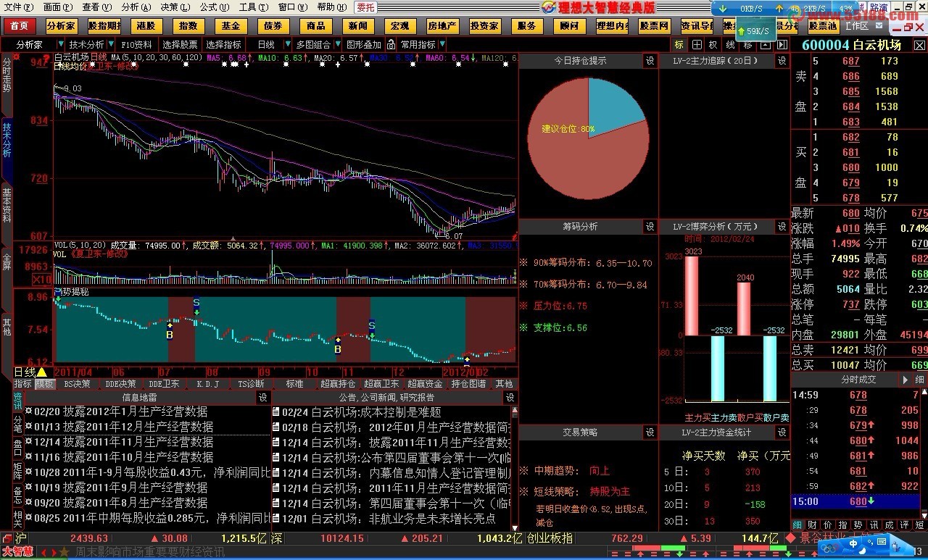Click the 3023 red bar in 博弈分析 chart
The image size is (928, 560).
(x=692, y=296)
